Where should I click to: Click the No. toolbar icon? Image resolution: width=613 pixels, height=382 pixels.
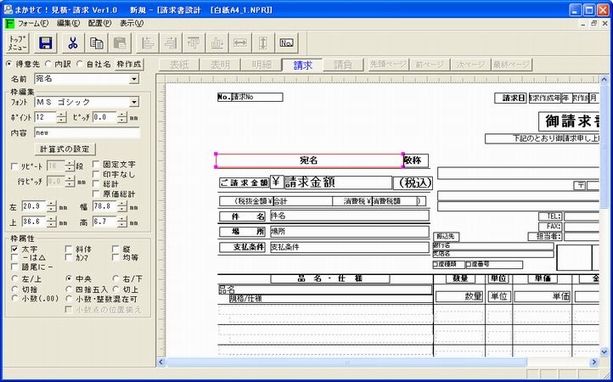[x=287, y=43]
